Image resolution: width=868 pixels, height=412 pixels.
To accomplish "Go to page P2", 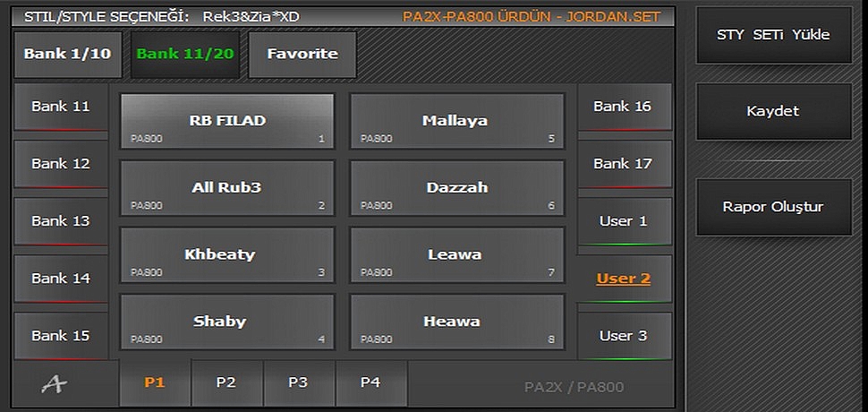I will click(226, 382).
